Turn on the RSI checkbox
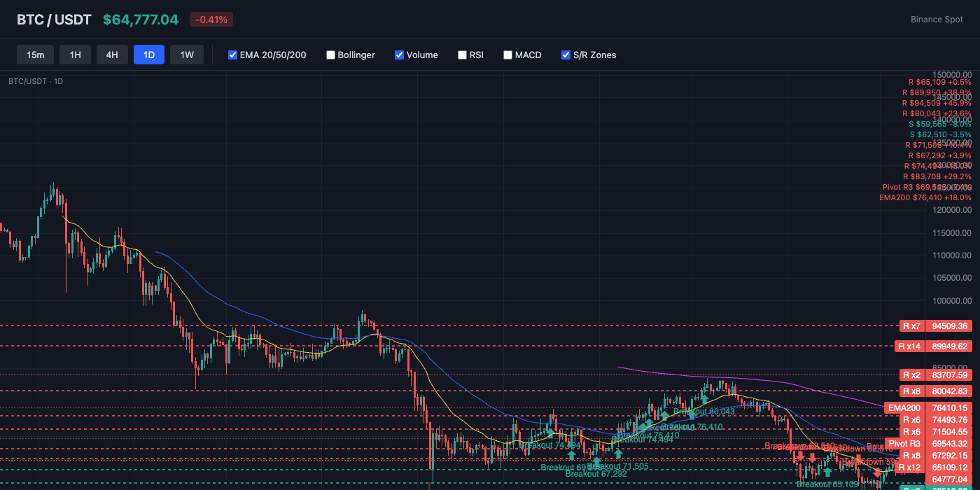 (x=462, y=55)
